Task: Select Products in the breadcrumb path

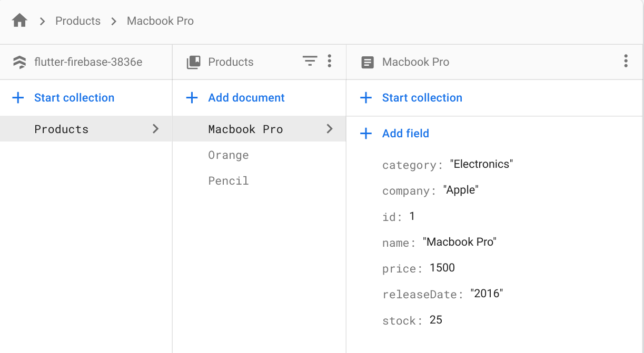Action: coord(78,21)
